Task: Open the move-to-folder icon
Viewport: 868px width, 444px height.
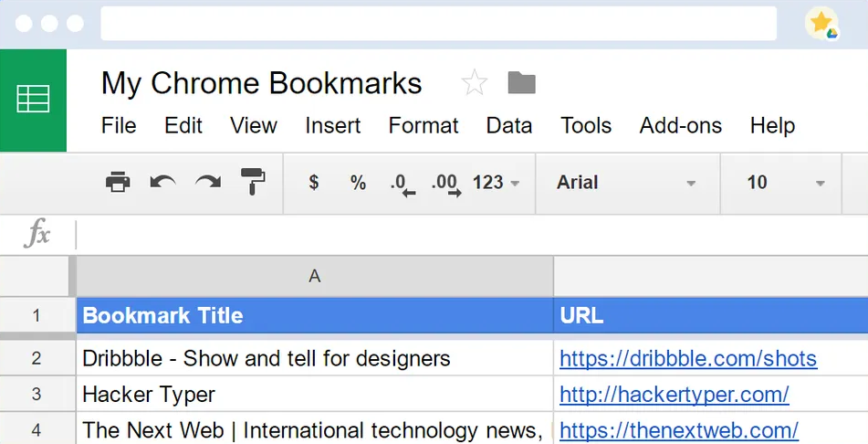Action: click(x=521, y=83)
